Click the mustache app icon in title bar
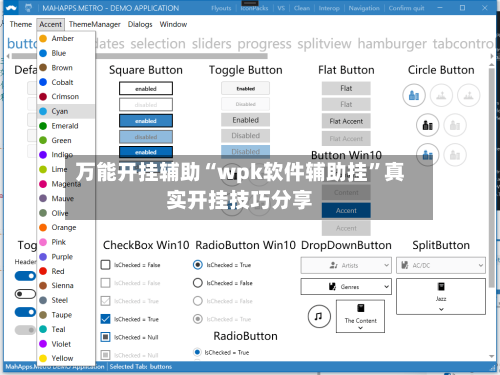This screenshot has width=500, height=375. coord(11,8)
